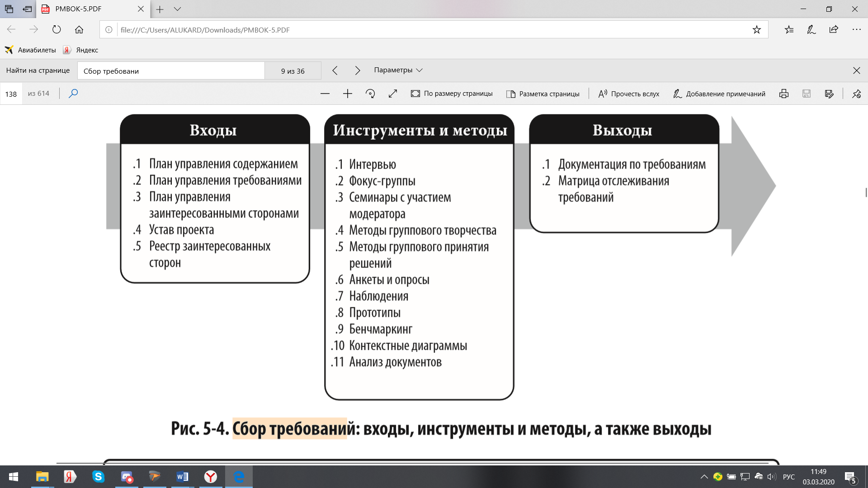Screen dimensions: 868x488
Task: Open File Explorer from taskbar
Action: (42, 477)
